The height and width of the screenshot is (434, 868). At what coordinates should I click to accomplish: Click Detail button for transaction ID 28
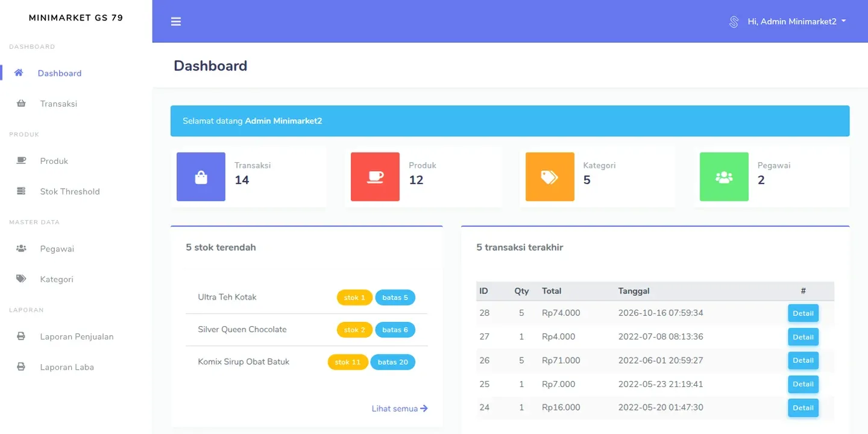803,313
